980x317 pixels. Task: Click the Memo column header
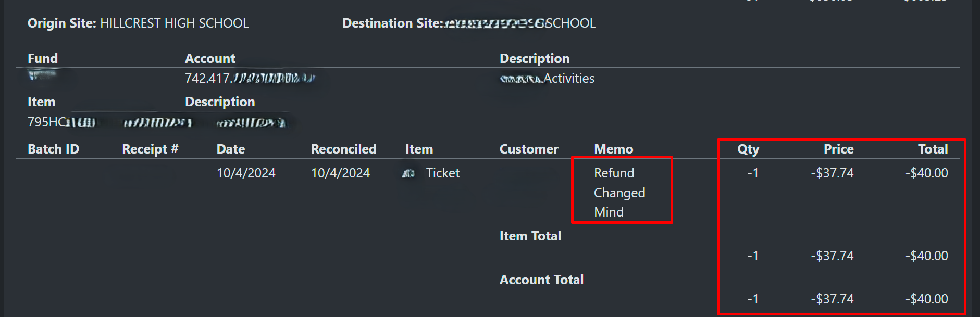pyautogui.click(x=614, y=149)
